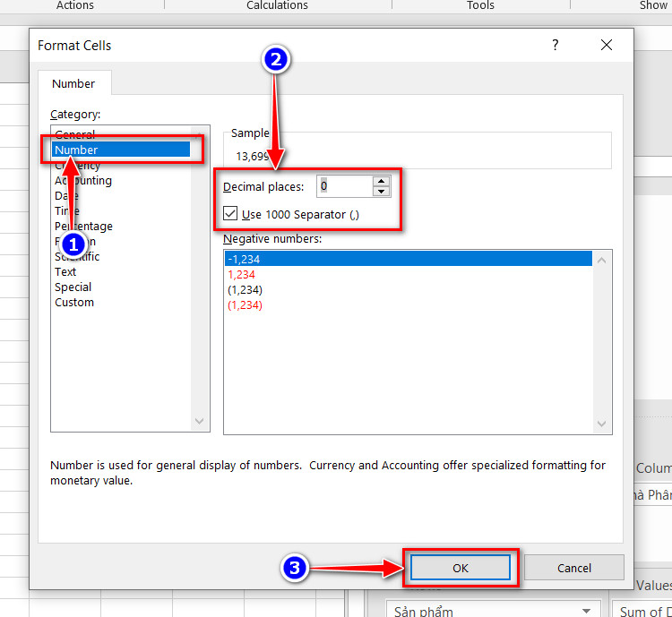The image size is (672, 617).
Task: Select the -1,234 negative number format
Action: pyautogui.click(x=408, y=259)
